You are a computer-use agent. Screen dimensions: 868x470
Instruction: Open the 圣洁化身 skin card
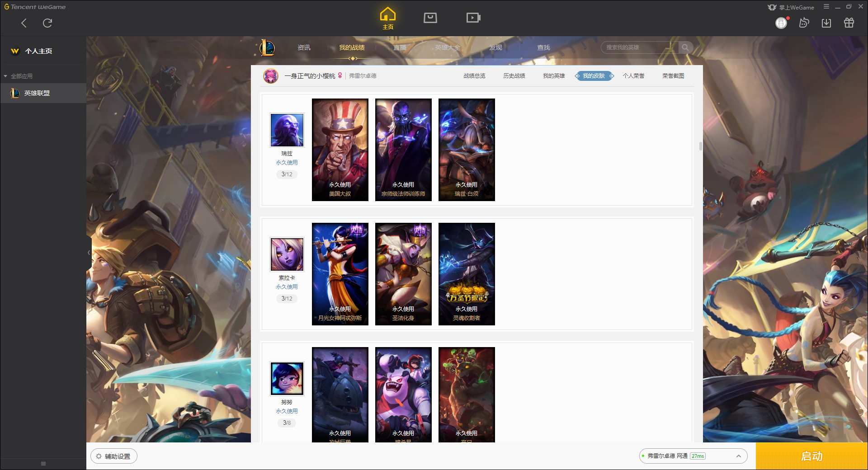403,274
